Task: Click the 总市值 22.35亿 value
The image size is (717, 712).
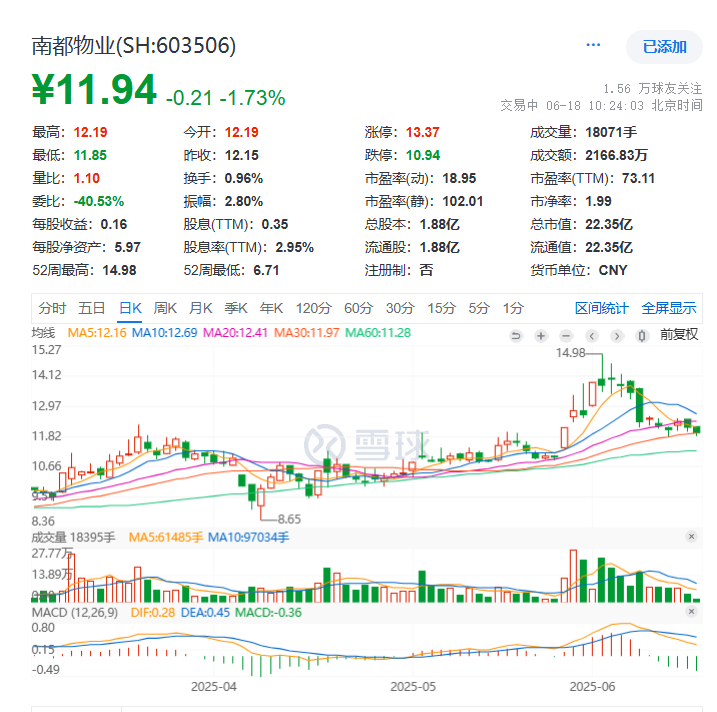Action: 609,225
